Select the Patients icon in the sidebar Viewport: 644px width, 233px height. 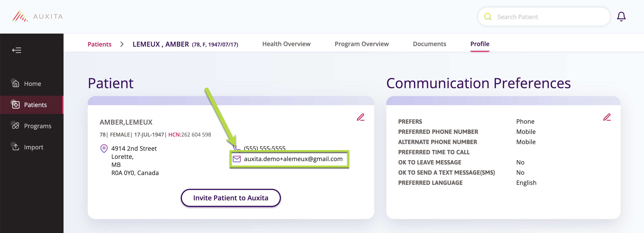pyautogui.click(x=16, y=105)
